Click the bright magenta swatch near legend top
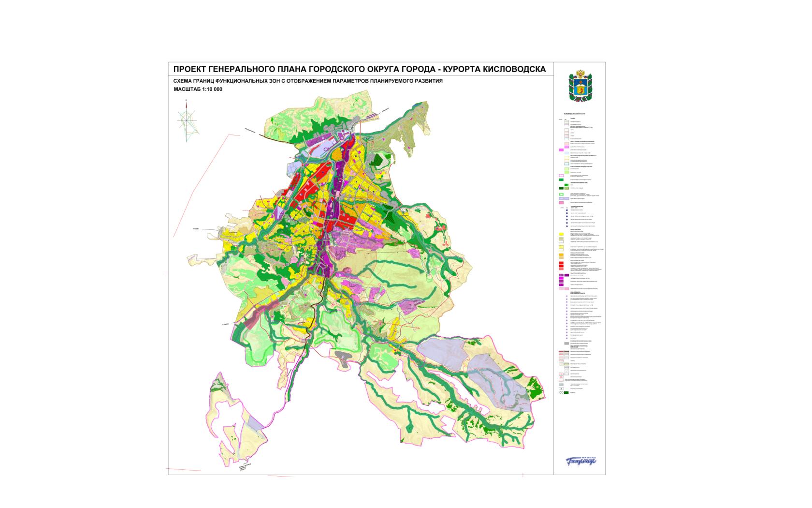The height and width of the screenshot is (508, 812). pos(561,150)
